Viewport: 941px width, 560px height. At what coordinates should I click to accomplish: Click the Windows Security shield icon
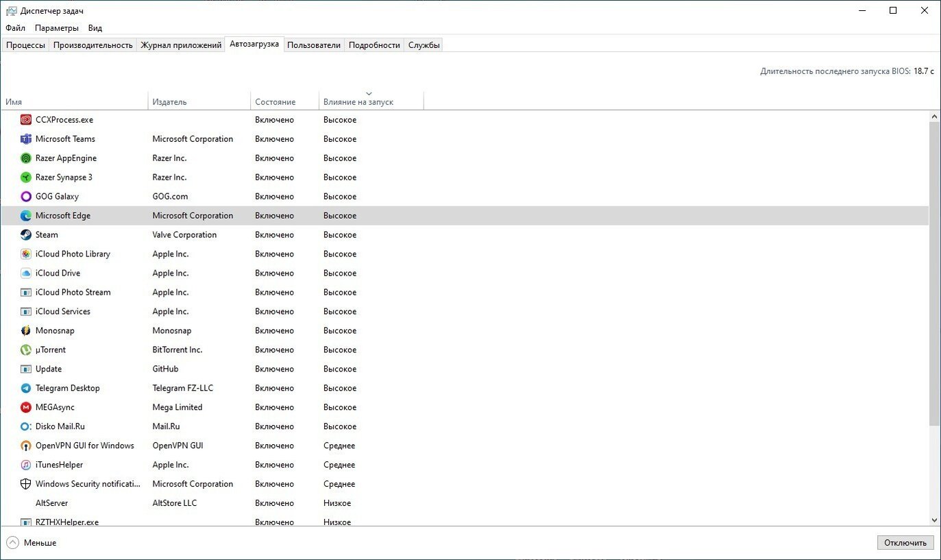click(26, 484)
